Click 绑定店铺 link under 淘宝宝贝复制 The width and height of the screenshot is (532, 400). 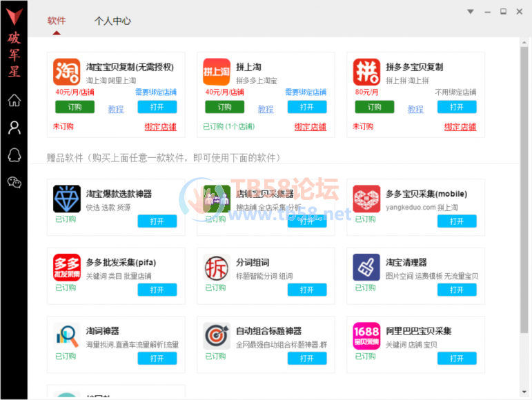(x=161, y=127)
